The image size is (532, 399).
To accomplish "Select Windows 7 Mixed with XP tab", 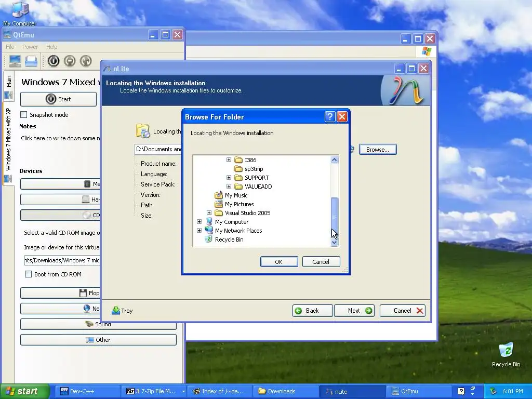I will point(8,144).
